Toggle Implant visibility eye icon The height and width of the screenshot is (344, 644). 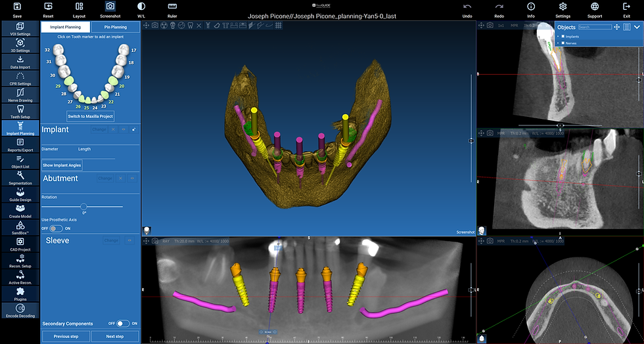[x=124, y=129]
